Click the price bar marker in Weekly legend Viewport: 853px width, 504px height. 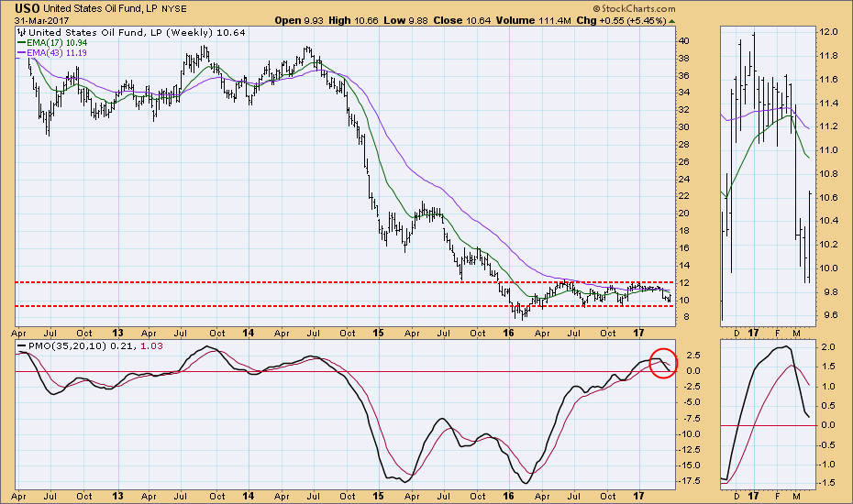[x=21, y=32]
